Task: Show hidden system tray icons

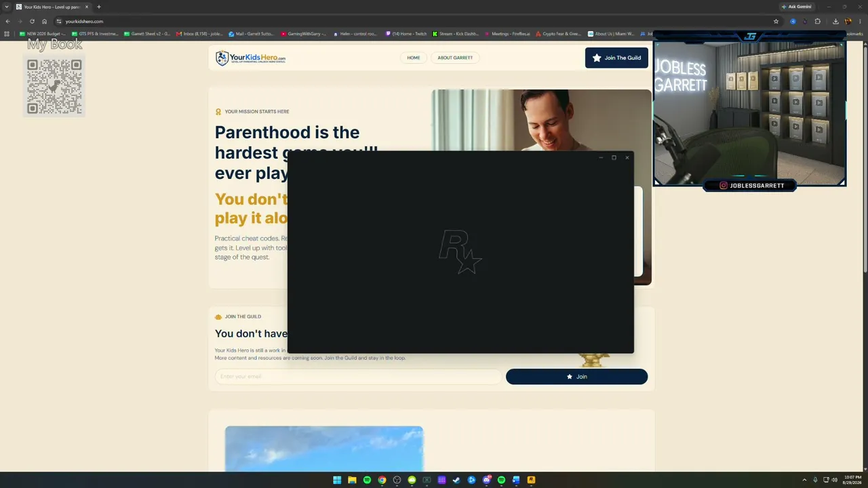Action: [804, 480]
